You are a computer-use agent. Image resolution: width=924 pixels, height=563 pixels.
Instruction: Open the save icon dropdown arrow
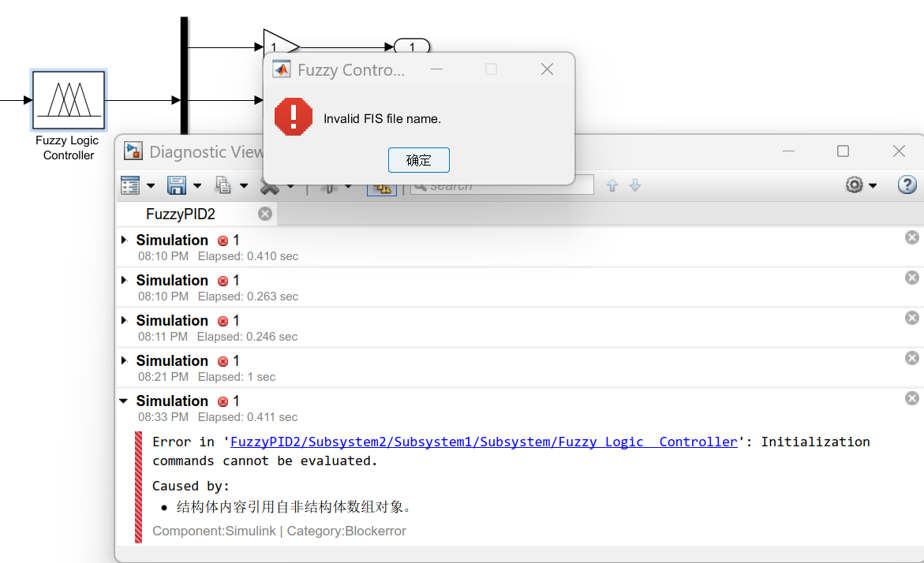tap(197, 186)
